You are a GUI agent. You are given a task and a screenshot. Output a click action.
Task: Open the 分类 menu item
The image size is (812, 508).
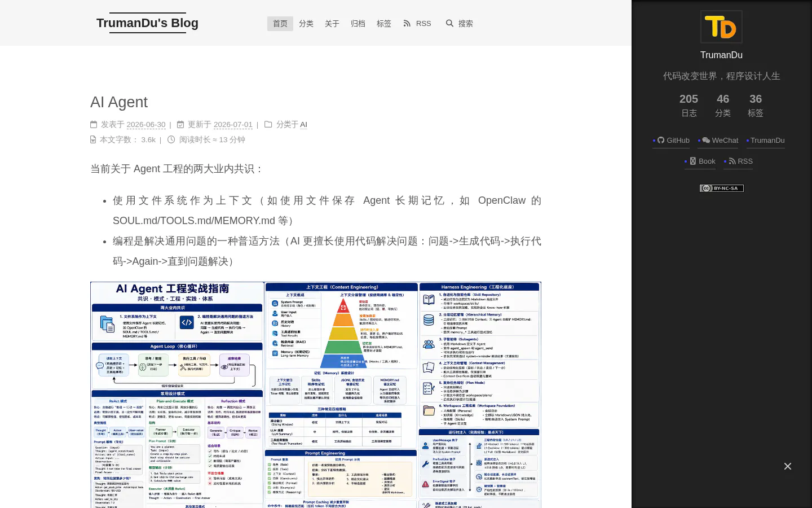pos(306,24)
